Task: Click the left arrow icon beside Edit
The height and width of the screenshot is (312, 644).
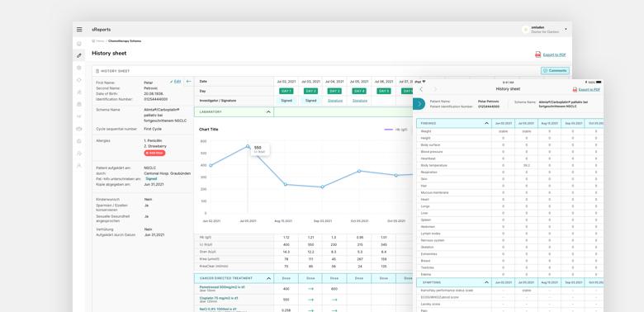Action: (188, 81)
